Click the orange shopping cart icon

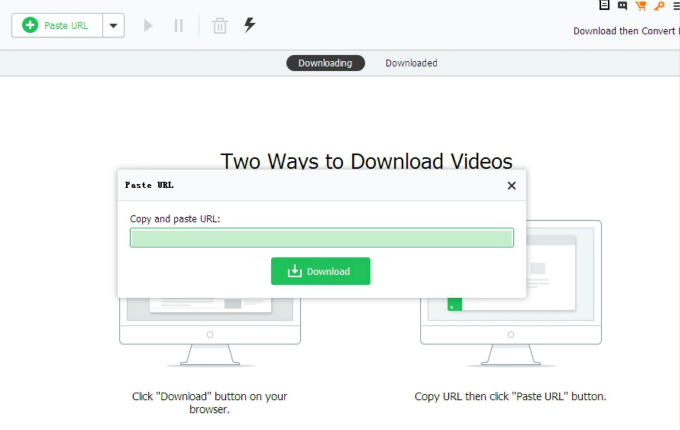tap(641, 5)
